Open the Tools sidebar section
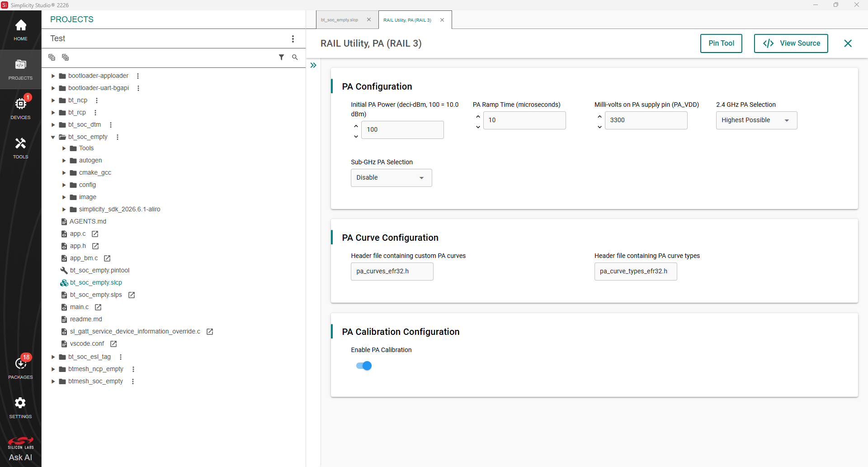Image resolution: width=868 pixels, height=467 pixels. (20, 148)
